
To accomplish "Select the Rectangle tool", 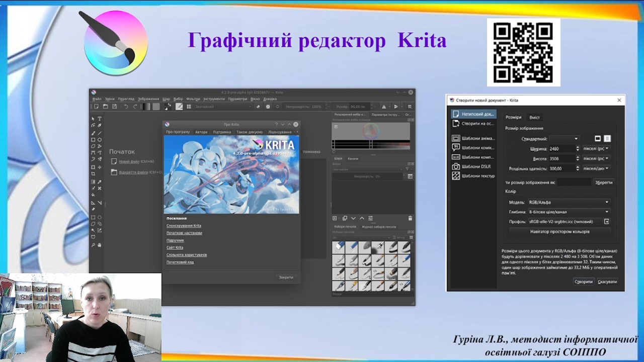I will click(93, 140).
